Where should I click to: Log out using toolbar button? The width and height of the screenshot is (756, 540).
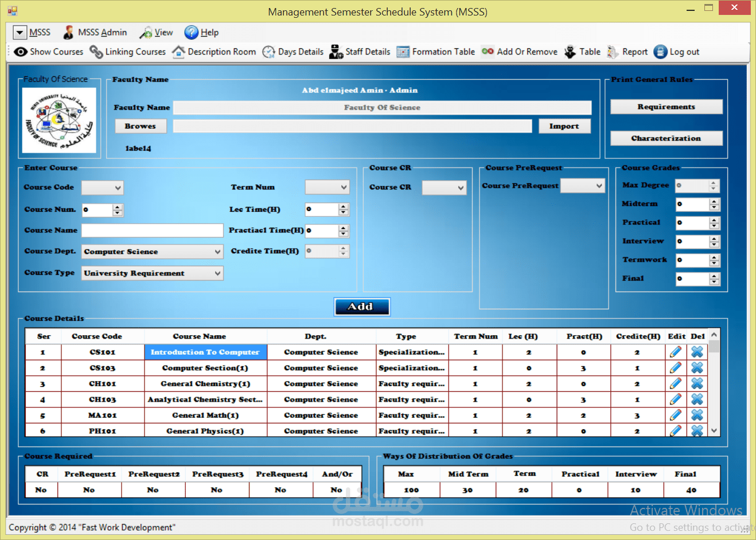[x=677, y=52]
